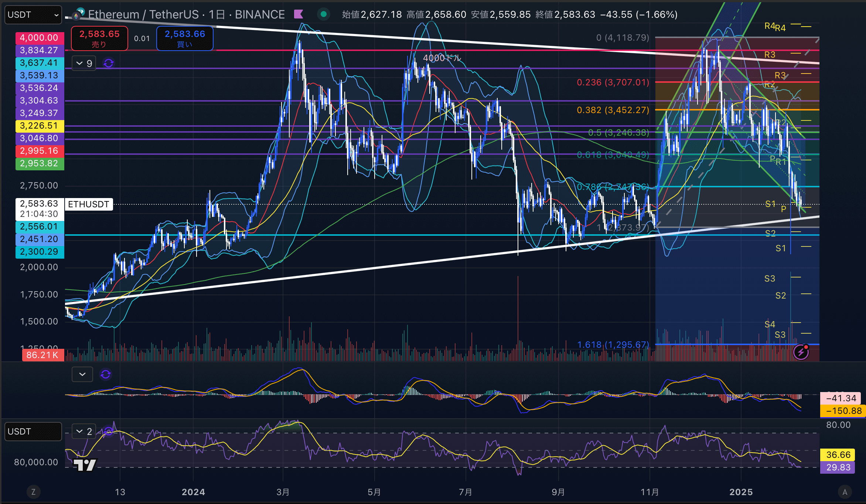
Task: Click the 2024 label on time axis
Action: 193,492
